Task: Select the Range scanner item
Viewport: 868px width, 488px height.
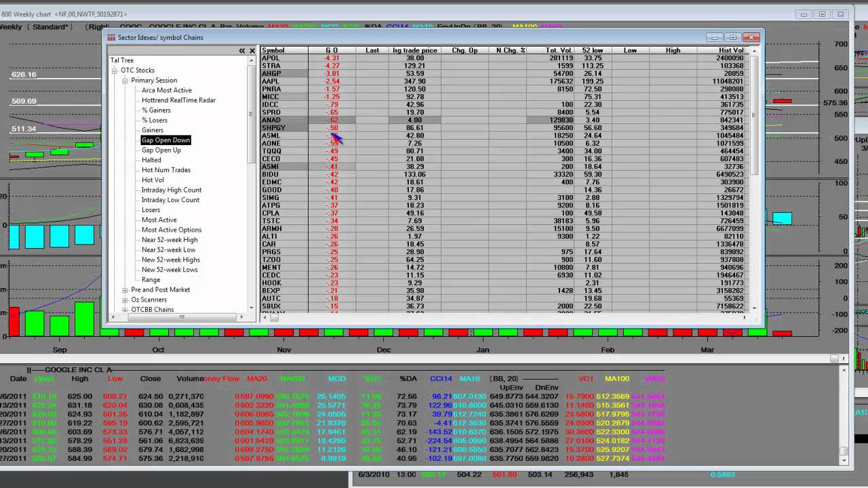Action: (x=151, y=280)
